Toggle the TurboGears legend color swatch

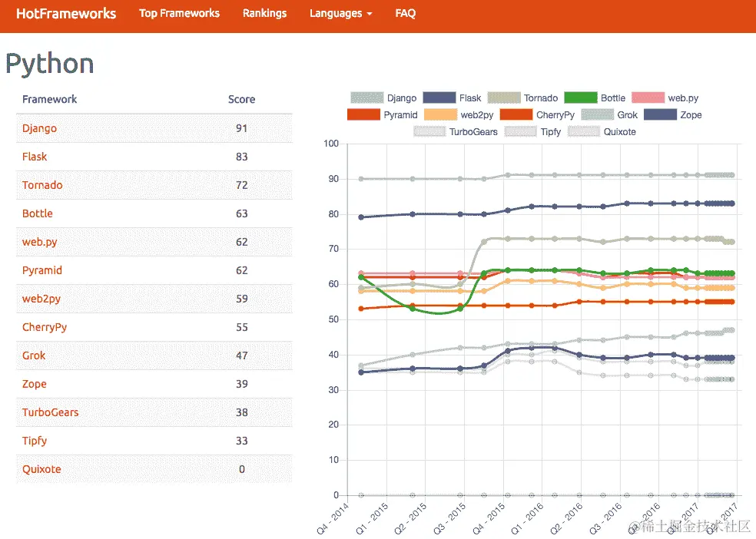coord(429,131)
